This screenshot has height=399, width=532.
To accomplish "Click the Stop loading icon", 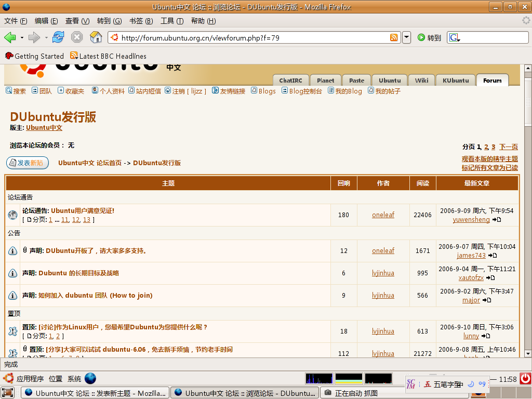I will [x=77, y=37].
